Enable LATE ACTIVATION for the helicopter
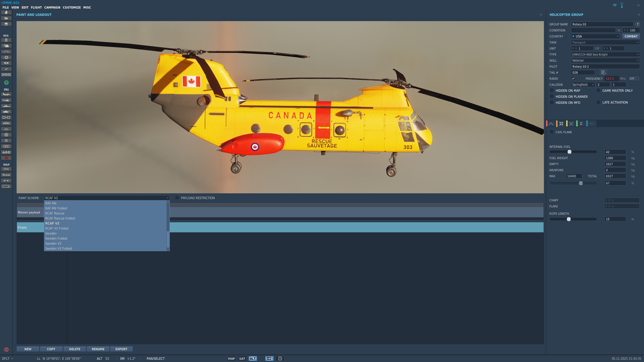 point(599,102)
